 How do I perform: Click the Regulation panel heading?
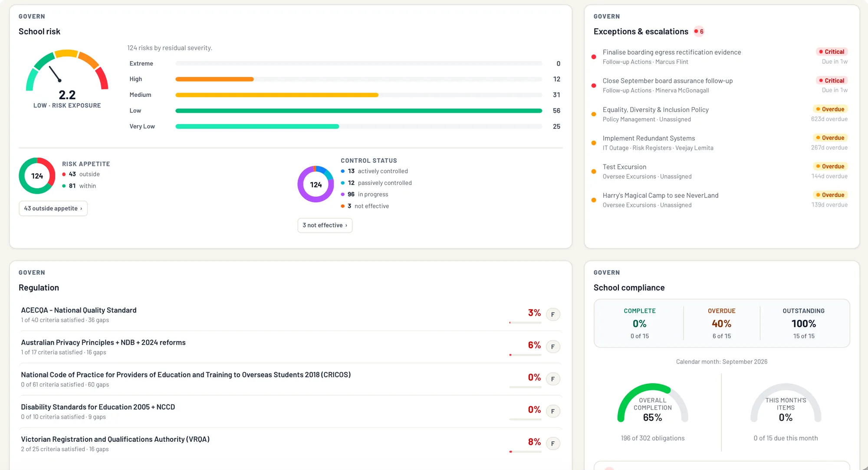pos(39,287)
